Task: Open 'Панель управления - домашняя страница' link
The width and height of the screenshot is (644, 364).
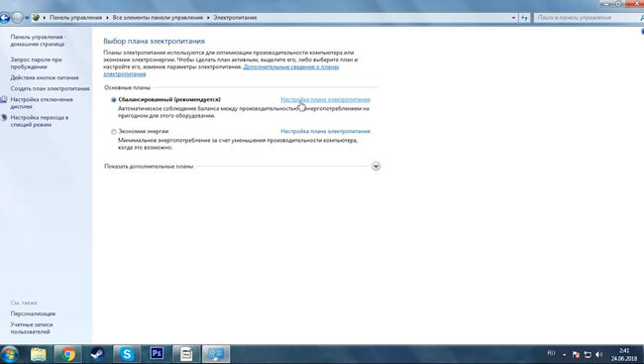Action: coord(39,41)
